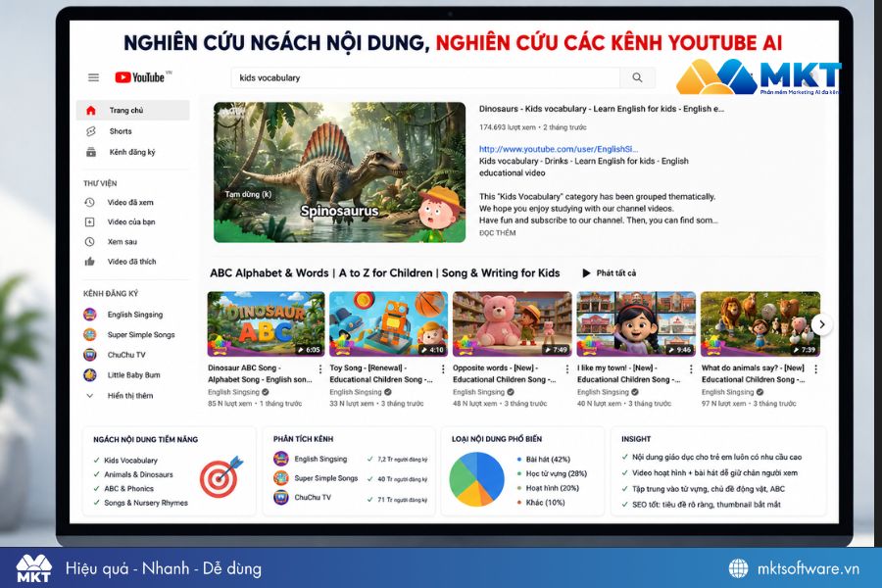Focus the 'kids vocabulary' search field
This screenshot has width=882, height=588.
[425, 77]
